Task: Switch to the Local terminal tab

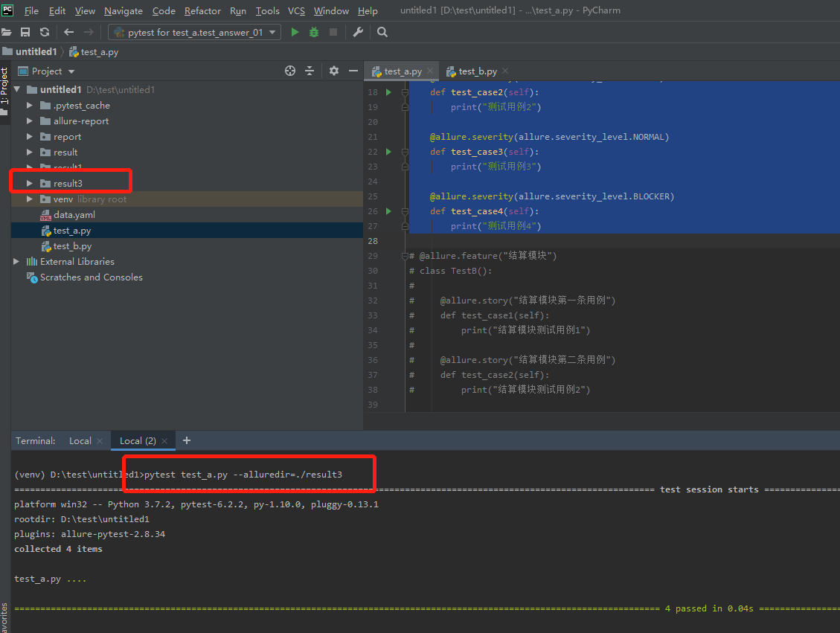Action: pos(80,441)
